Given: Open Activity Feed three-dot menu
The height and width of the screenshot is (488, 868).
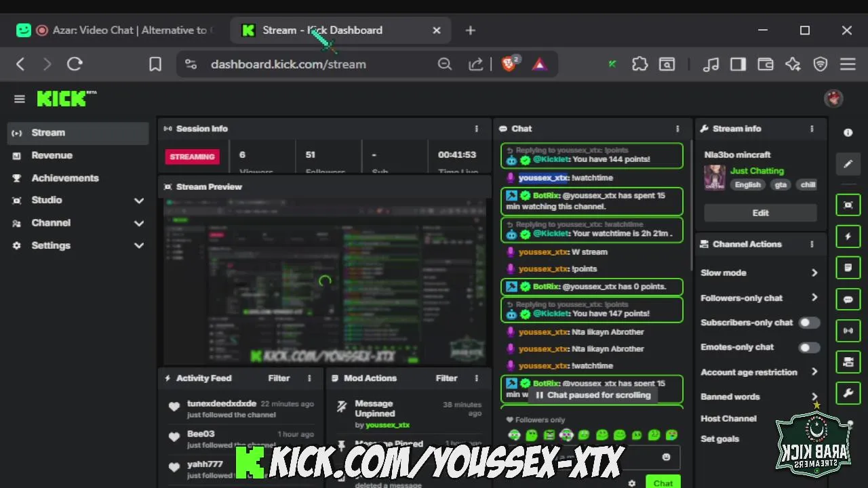Looking at the screenshot, I should pyautogui.click(x=309, y=378).
